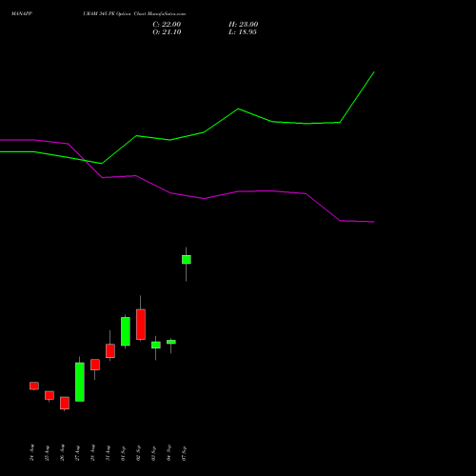Click the Low value L: 18.95
Image resolution: width=476 pixels, height=476 pixels.
(x=243, y=32)
